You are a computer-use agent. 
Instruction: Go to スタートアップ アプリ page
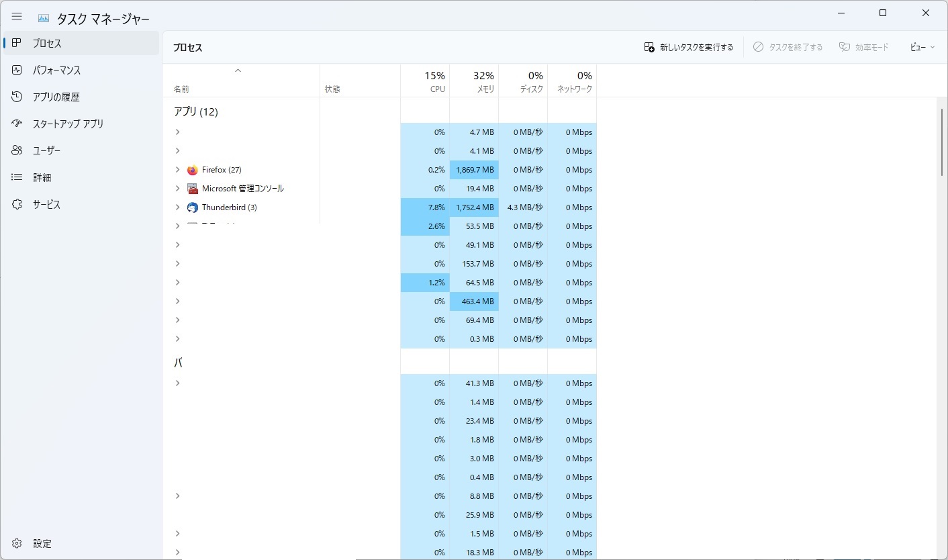[68, 124]
